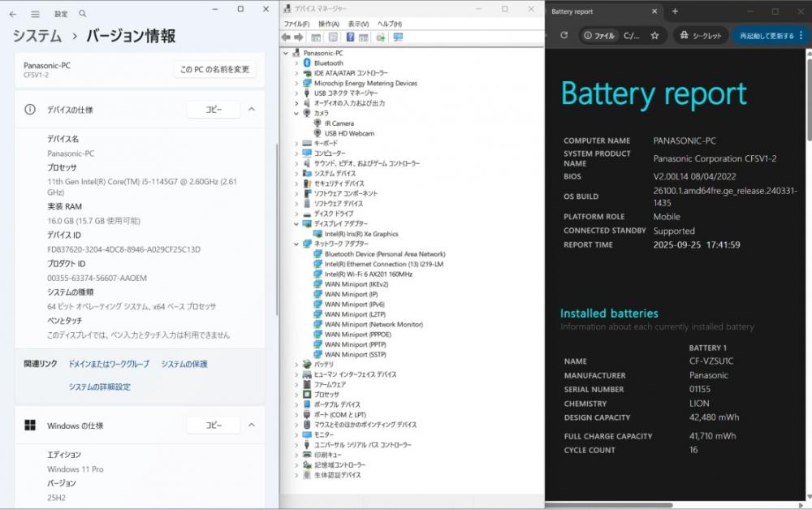Select the IR Camera device
The width and height of the screenshot is (812, 510).
(339, 123)
